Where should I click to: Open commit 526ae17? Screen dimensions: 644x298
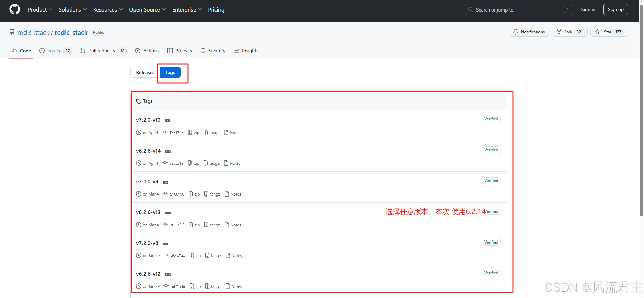(x=173, y=163)
